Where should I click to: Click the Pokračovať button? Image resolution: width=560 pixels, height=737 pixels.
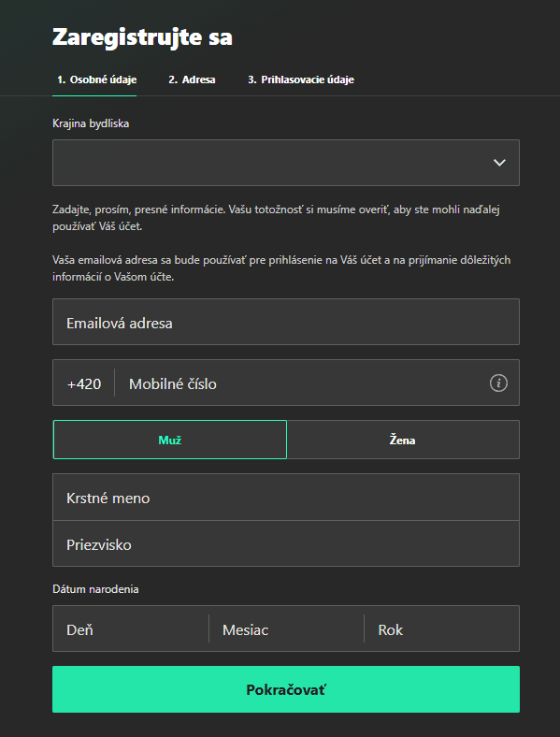coord(286,689)
